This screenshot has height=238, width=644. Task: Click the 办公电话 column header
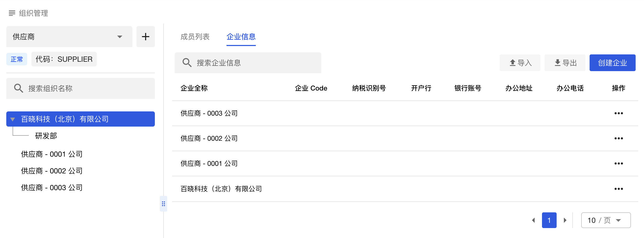coord(570,88)
